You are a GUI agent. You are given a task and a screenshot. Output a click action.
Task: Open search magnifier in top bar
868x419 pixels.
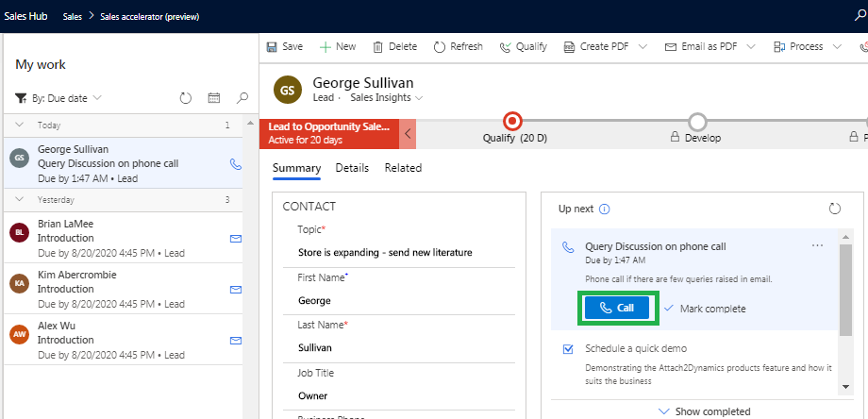click(860, 16)
